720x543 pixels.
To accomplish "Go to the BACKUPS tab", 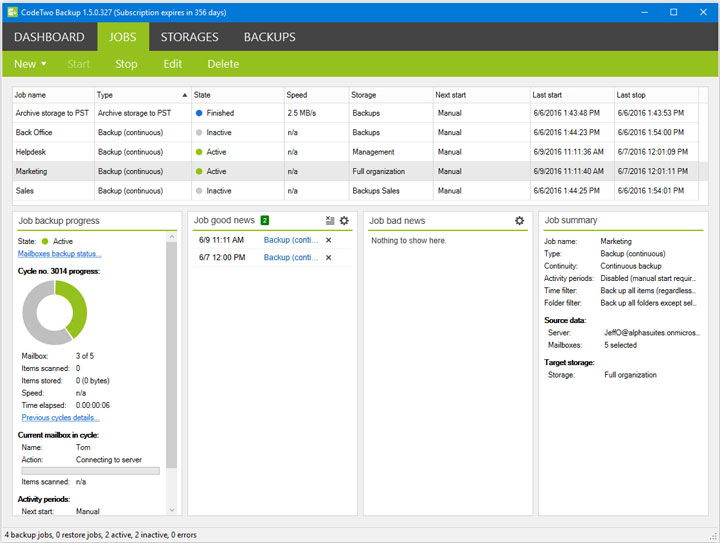I will pos(270,37).
